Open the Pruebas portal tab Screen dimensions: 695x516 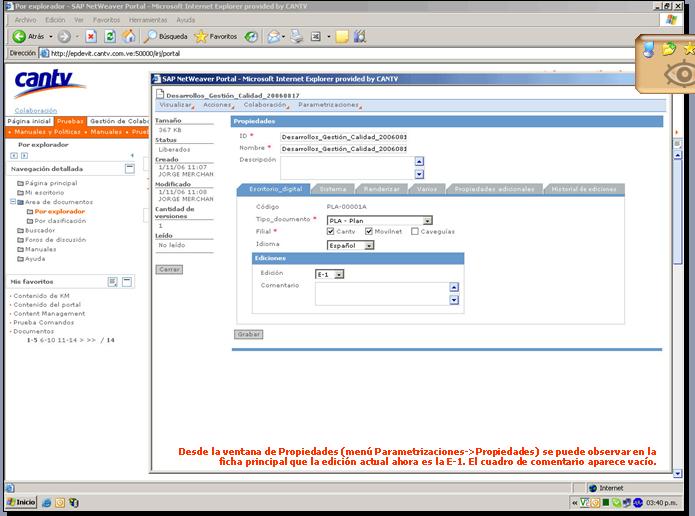(70, 121)
